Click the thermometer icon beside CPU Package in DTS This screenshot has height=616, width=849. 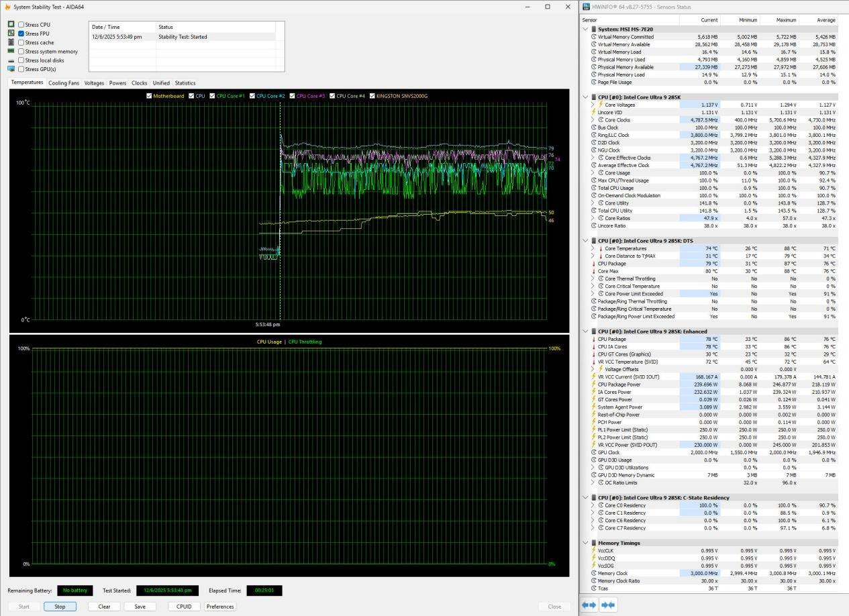pyautogui.click(x=593, y=264)
